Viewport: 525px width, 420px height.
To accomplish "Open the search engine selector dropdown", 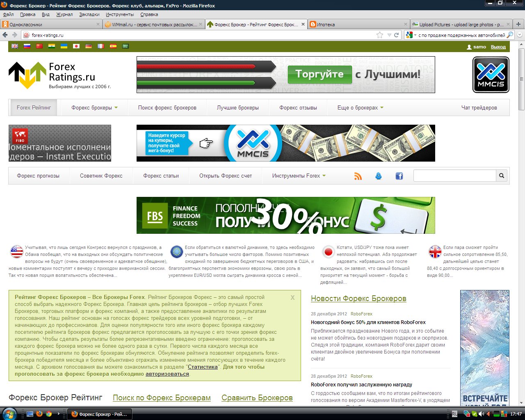I will click(411, 35).
